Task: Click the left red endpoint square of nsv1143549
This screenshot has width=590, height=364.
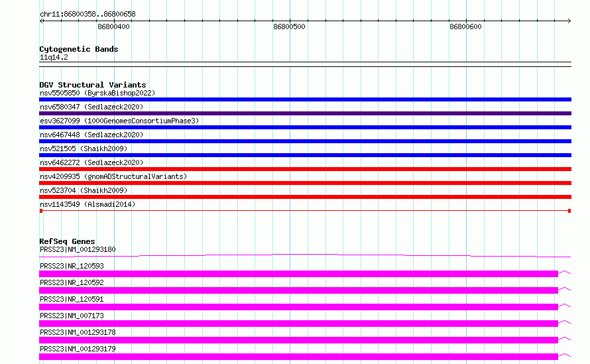Action: tap(41, 211)
